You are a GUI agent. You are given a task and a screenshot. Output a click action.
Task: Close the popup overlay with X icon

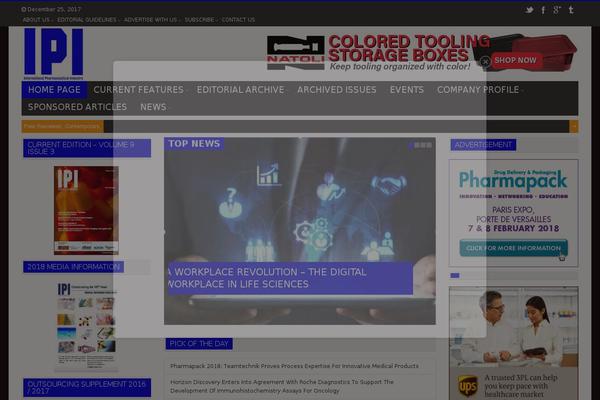click(x=485, y=61)
